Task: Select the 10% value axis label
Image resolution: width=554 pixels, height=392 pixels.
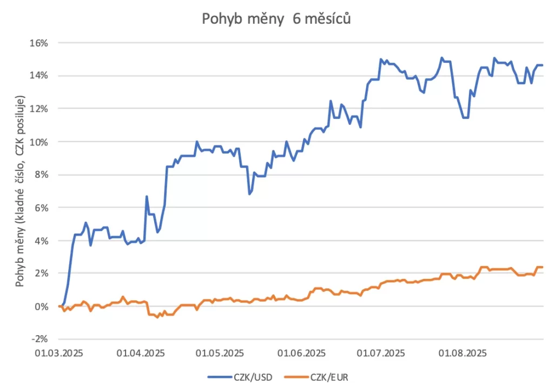Action: pyautogui.click(x=41, y=142)
